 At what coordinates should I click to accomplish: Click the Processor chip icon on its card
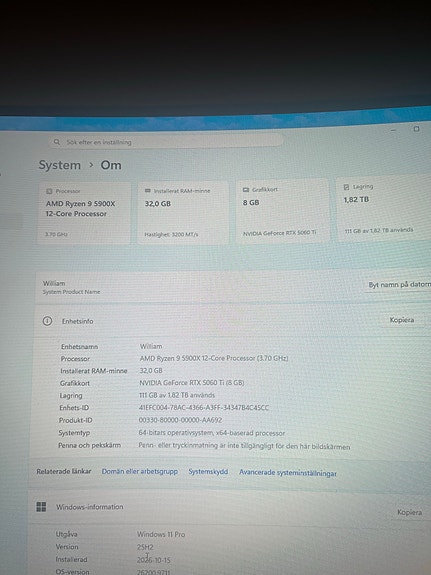pyautogui.click(x=49, y=191)
